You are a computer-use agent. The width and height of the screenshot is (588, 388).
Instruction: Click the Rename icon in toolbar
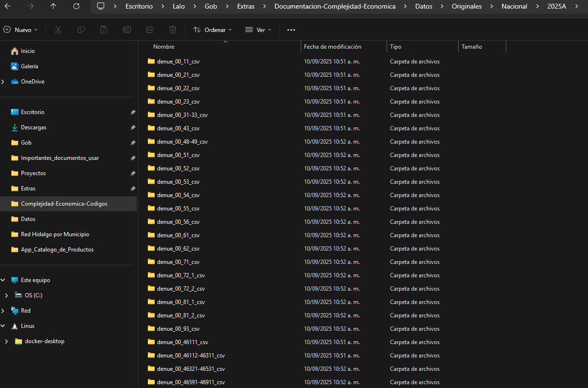127,30
